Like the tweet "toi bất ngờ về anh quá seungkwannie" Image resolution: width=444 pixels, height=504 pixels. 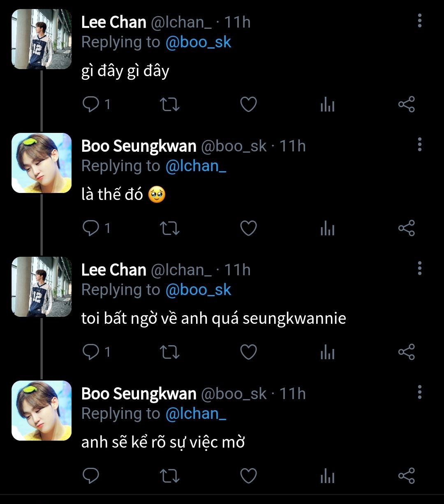tap(248, 352)
